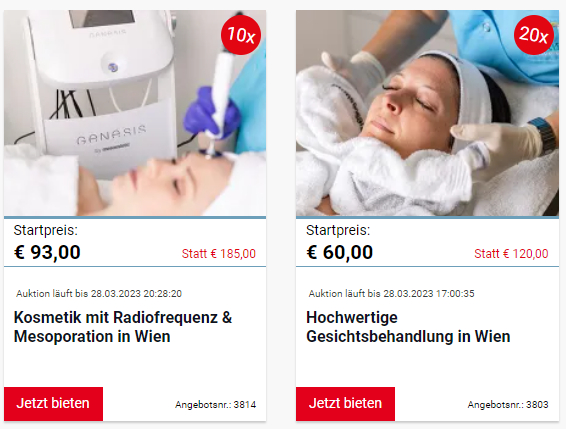The width and height of the screenshot is (566, 429).
Task: Open Kosmetik mit Radiofrequenz & Mesoporation title
Action: 123,327
